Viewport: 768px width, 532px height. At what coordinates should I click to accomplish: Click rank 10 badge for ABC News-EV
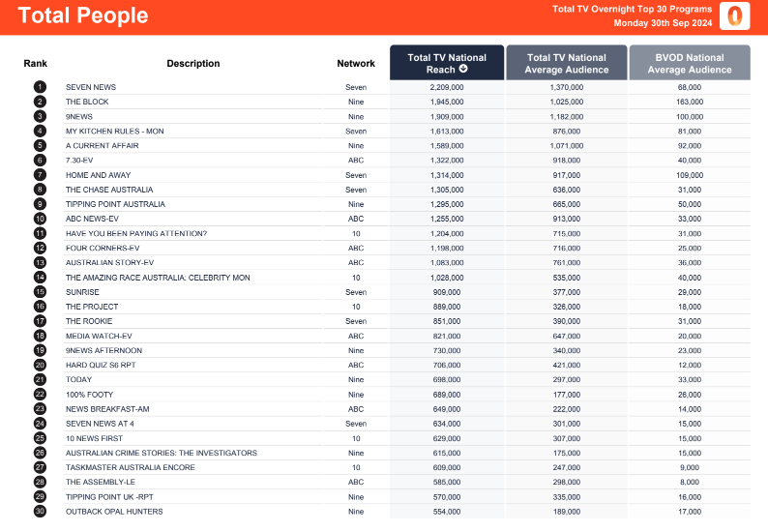40,219
